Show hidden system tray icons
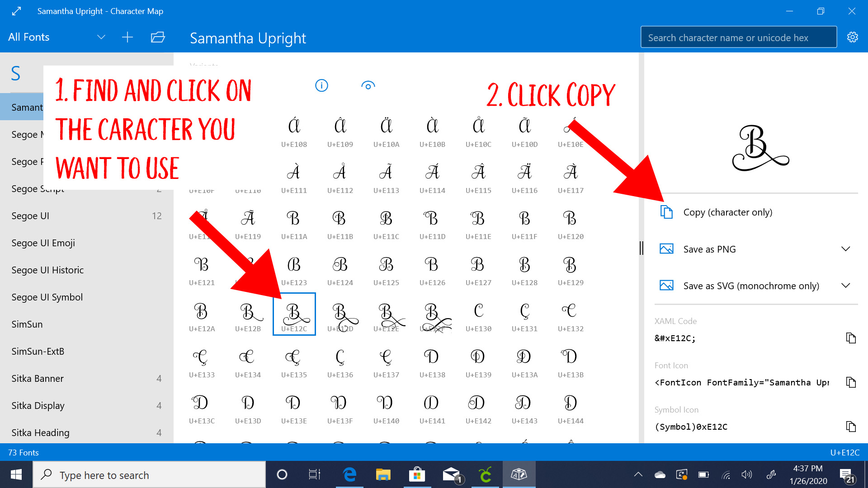This screenshot has width=868, height=488. pyautogui.click(x=638, y=474)
